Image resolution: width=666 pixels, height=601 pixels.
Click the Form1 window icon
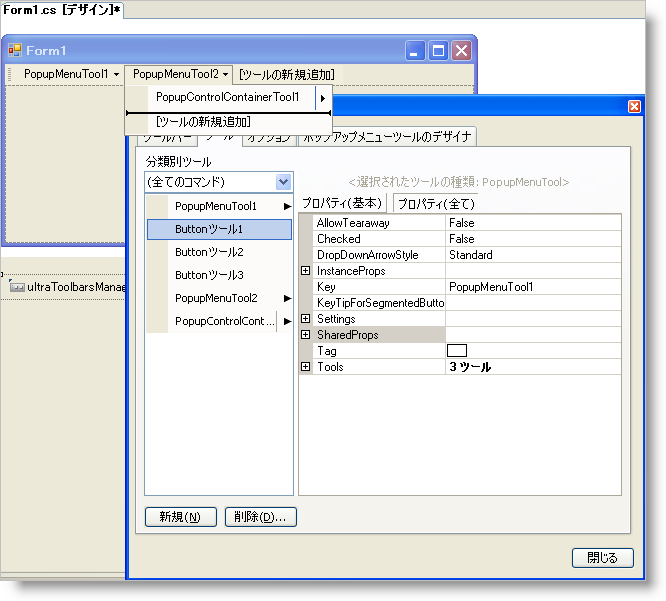14,50
